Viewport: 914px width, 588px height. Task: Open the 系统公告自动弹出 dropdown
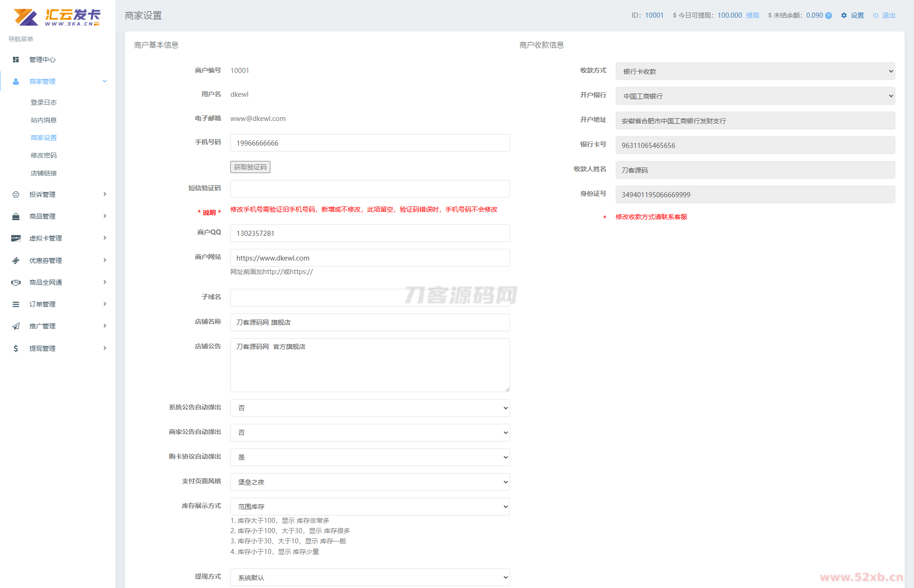(x=370, y=408)
